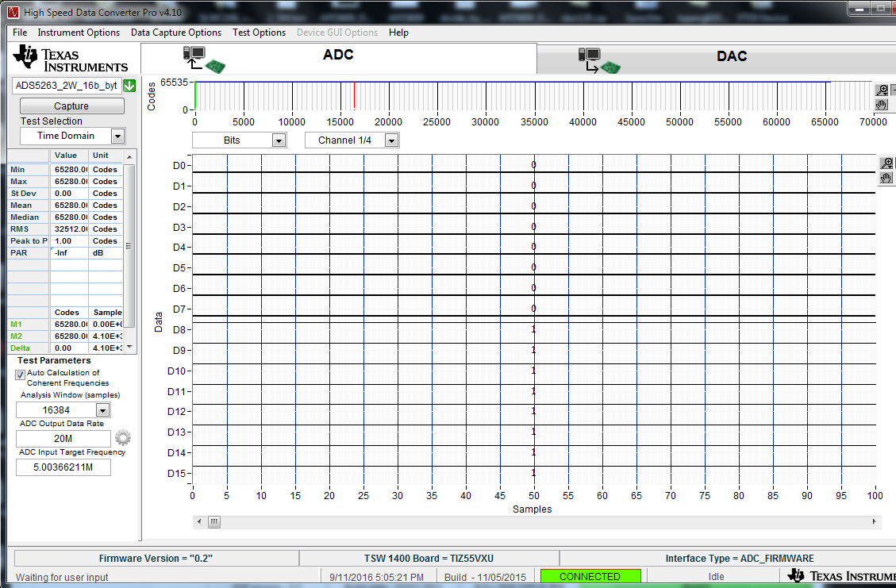The height and width of the screenshot is (588, 896).
Task: Click the Texas Instruments logo at top left
Action: pyautogui.click(x=71, y=60)
